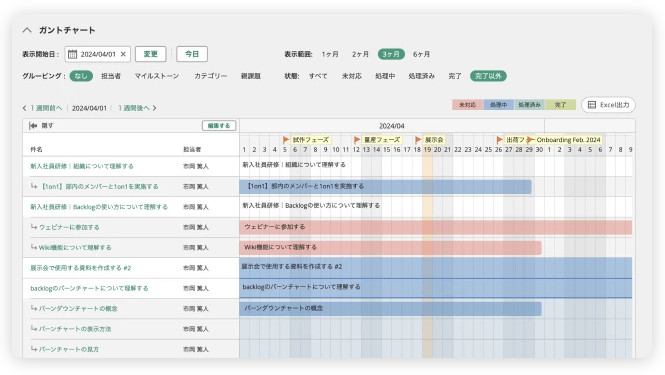Open issue バーンダウンチャートの概念 in list

(78, 309)
